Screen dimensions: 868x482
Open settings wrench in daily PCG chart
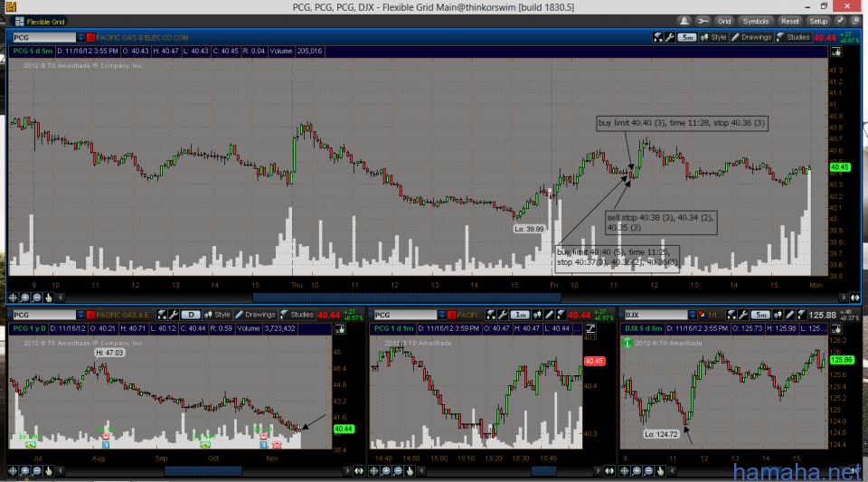coord(174,315)
